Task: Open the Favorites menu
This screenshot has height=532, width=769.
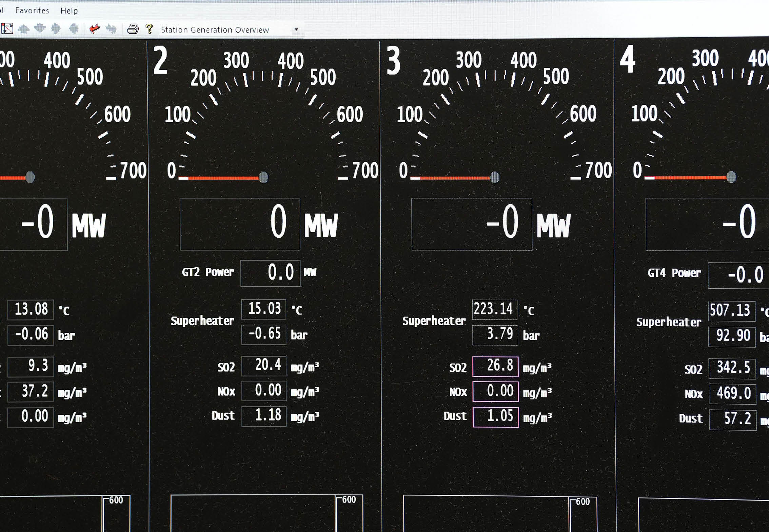Action: [x=32, y=11]
